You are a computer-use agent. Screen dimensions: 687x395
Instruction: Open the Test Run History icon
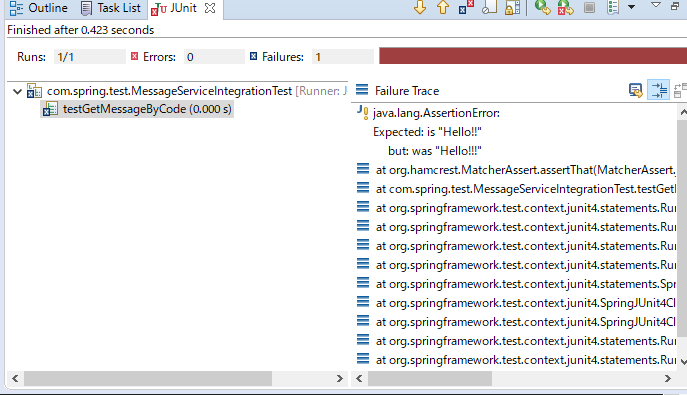tap(613, 7)
